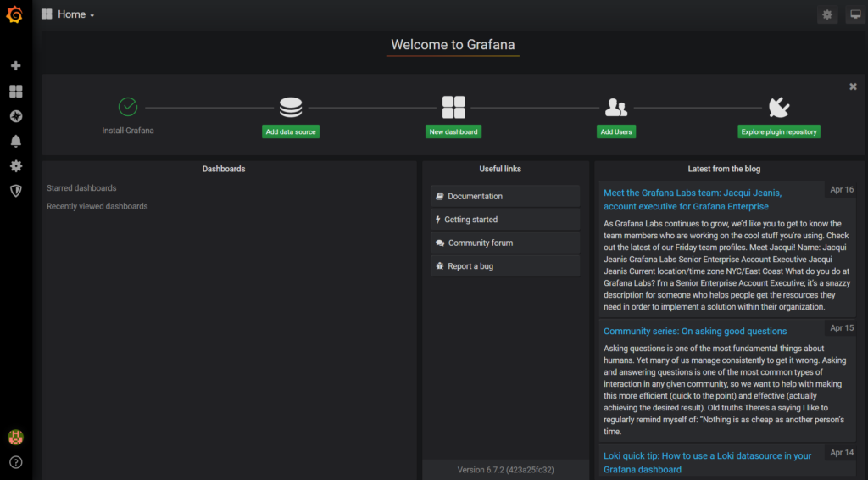Open the Getting started link
This screenshot has width=868, height=480.
click(505, 220)
